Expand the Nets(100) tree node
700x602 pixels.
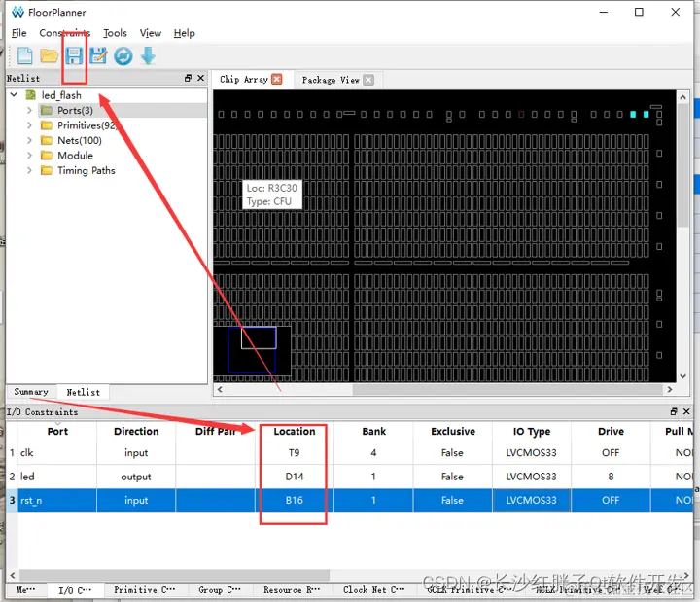tap(29, 141)
